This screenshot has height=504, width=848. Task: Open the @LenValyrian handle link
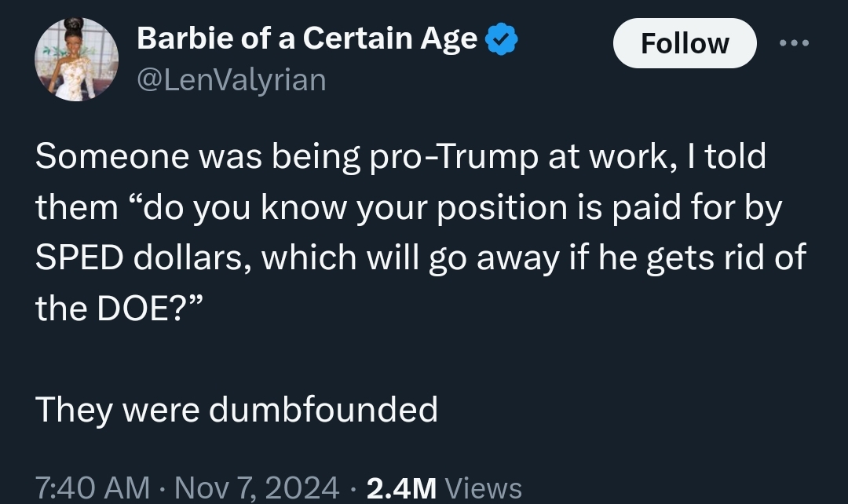point(231,79)
